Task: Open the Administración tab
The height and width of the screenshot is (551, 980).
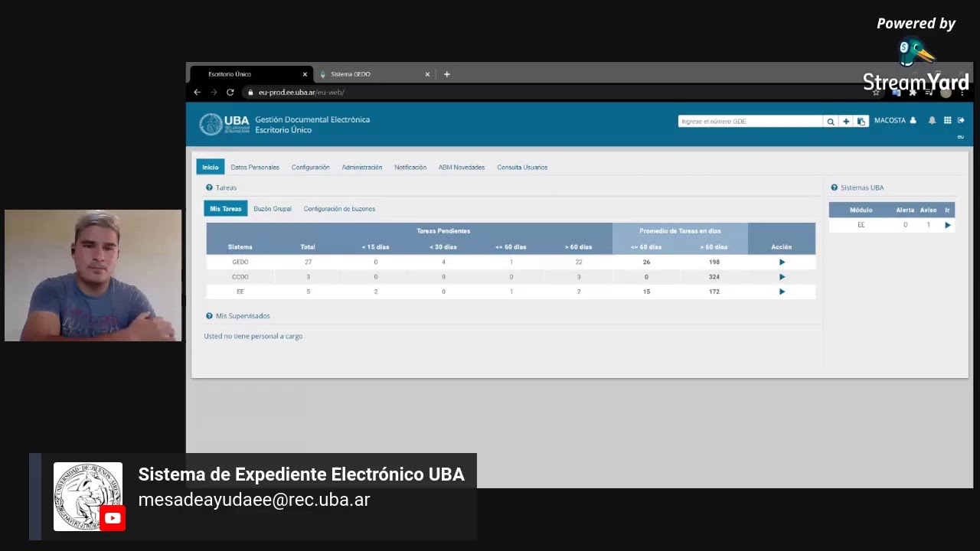Action: tap(362, 167)
